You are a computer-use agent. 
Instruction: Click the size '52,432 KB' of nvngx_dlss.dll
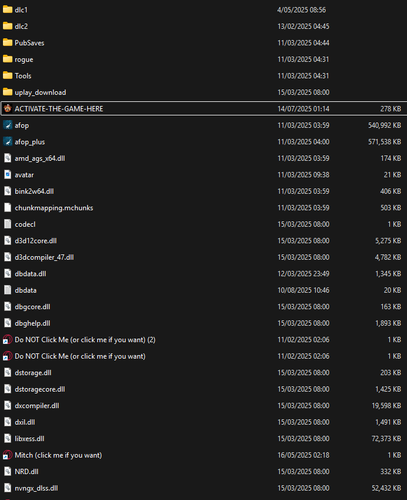(386, 488)
